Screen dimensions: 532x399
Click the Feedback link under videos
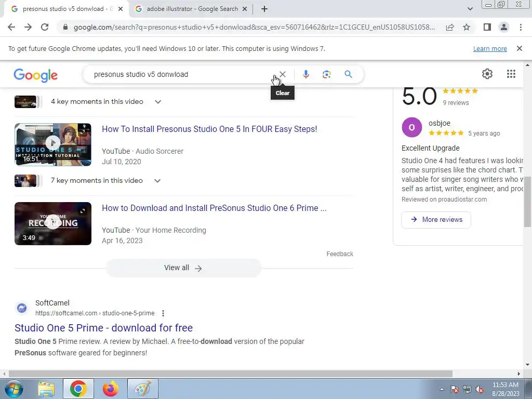click(340, 254)
